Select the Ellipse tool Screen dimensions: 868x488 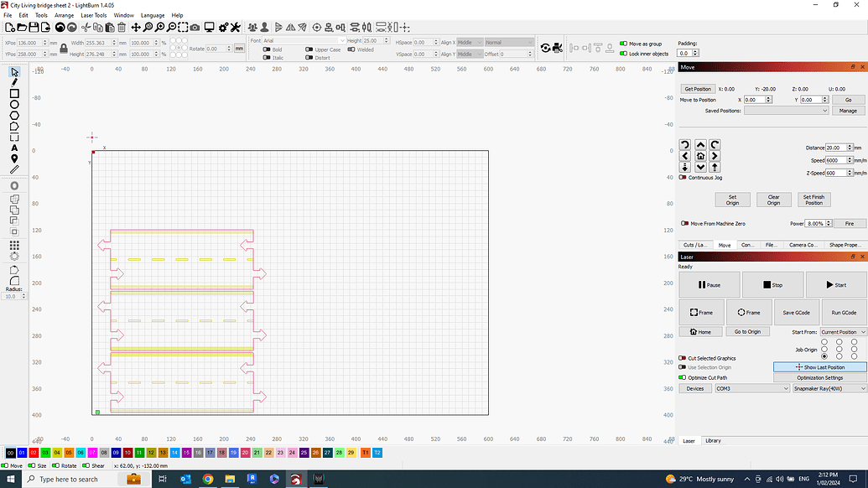[x=13, y=106]
